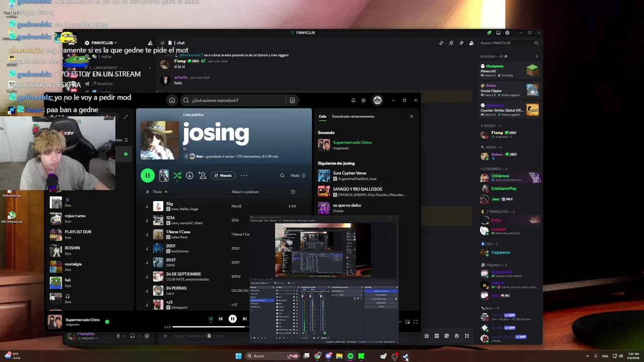Toggle smart shuffle for josing playlist
The height and width of the screenshot is (362, 644).
177,175
